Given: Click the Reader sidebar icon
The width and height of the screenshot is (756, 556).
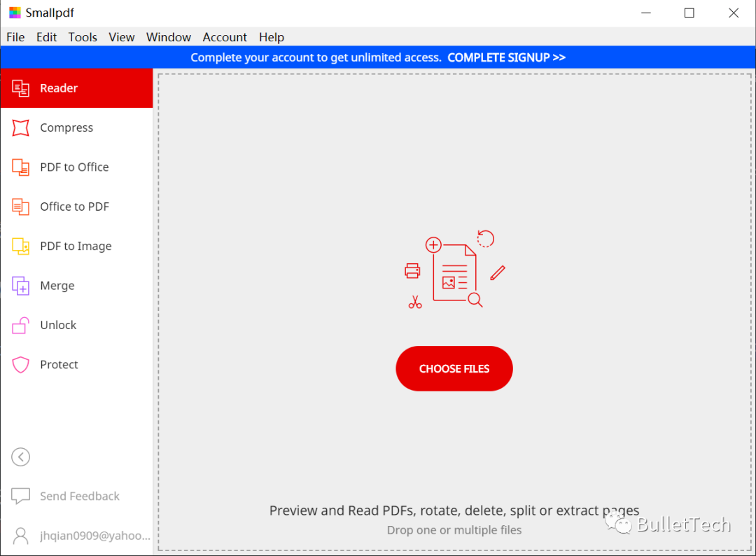Looking at the screenshot, I should tap(20, 88).
